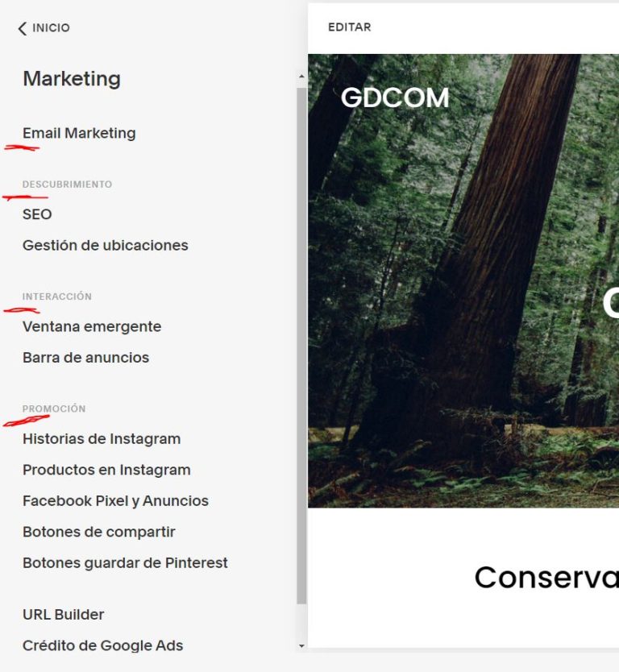
Task: Open the SEO settings
Action: (x=37, y=214)
